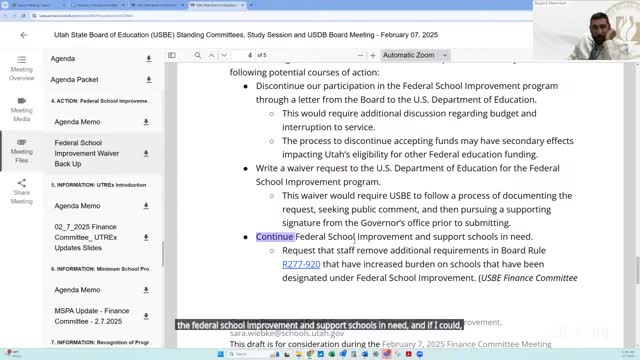Open the PDF find search tool
This screenshot has height=360, width=640.
tap(198, 55)
